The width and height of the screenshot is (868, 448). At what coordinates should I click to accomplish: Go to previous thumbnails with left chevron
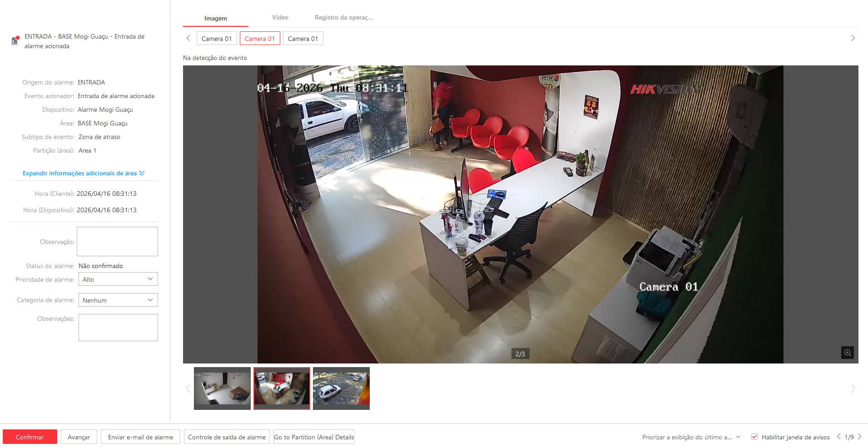point(188,388)
